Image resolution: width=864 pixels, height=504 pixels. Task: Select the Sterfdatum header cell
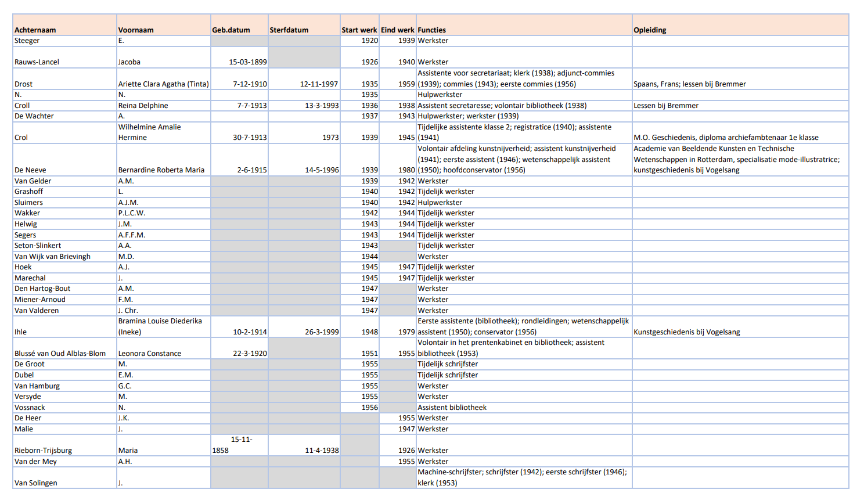coord(289,30)
